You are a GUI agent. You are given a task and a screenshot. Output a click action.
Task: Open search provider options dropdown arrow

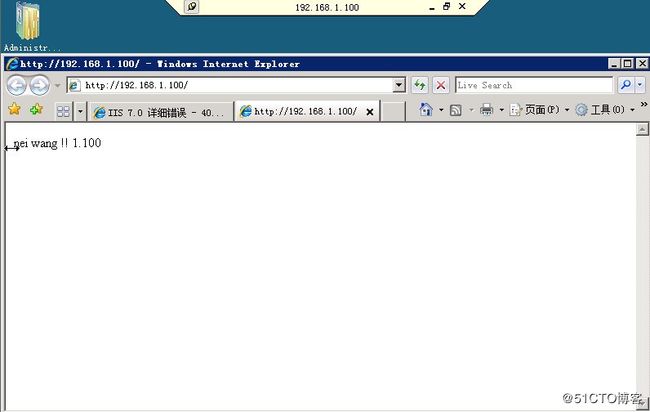(x=640, y=85)
